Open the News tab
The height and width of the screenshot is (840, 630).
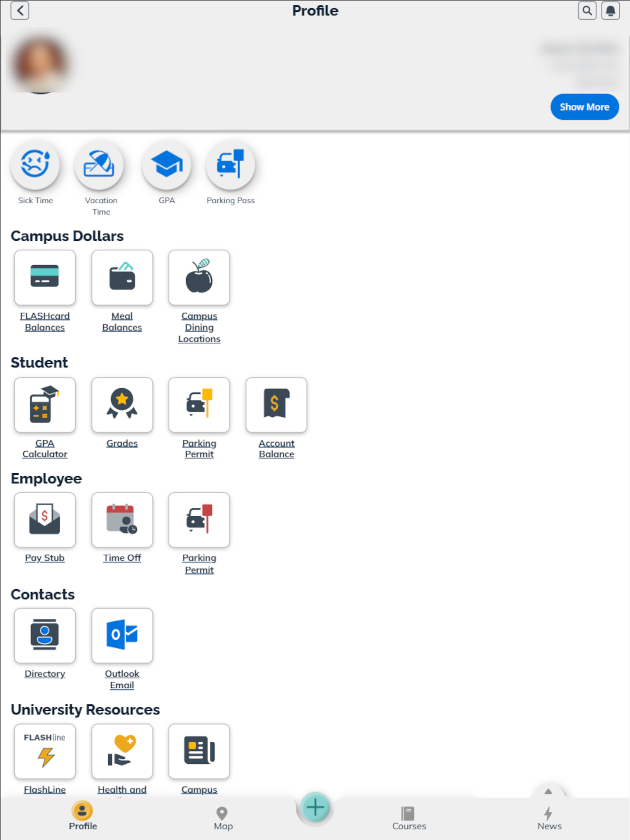pos(549,818)
